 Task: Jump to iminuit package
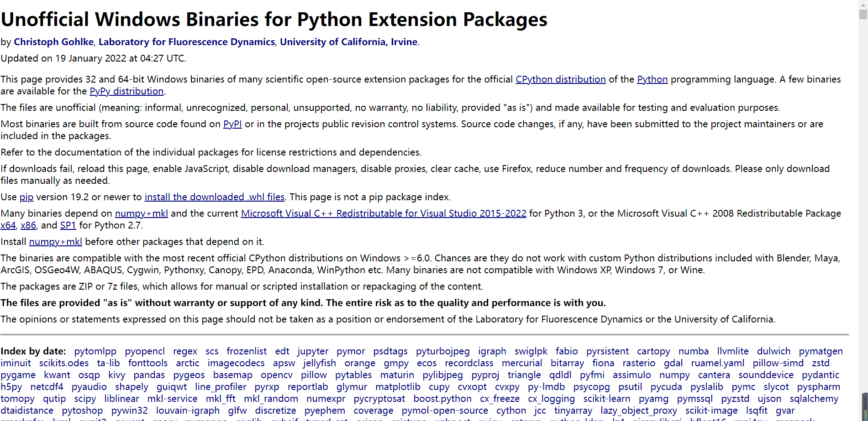(16, 363)
